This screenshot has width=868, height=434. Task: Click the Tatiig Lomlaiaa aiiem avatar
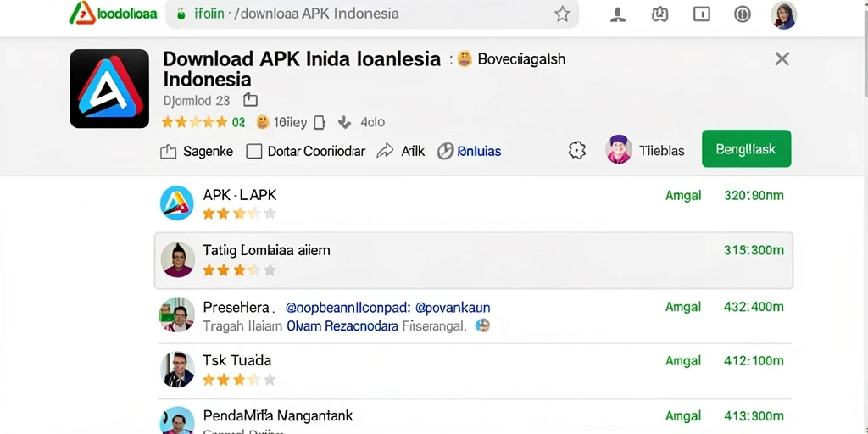click(178, 259)
